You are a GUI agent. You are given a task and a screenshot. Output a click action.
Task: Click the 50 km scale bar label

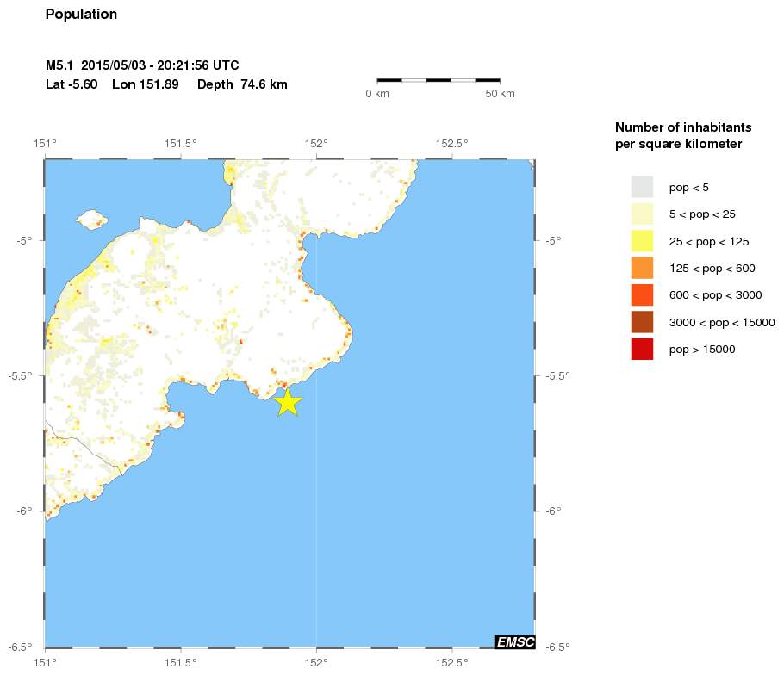click(x=500, y=93)
